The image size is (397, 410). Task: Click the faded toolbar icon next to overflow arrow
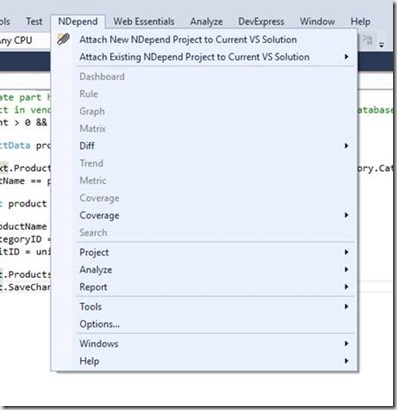coord(367,41)
